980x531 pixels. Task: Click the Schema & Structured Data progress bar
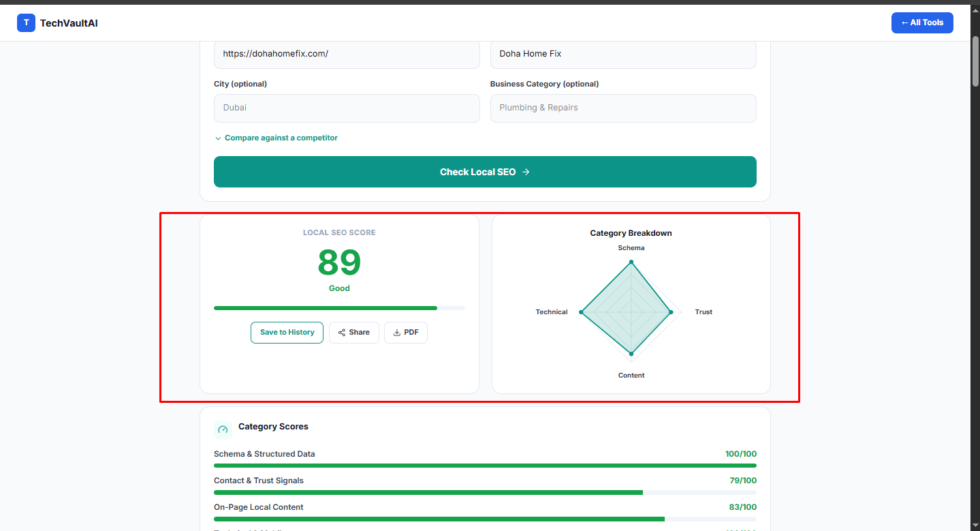485,466
